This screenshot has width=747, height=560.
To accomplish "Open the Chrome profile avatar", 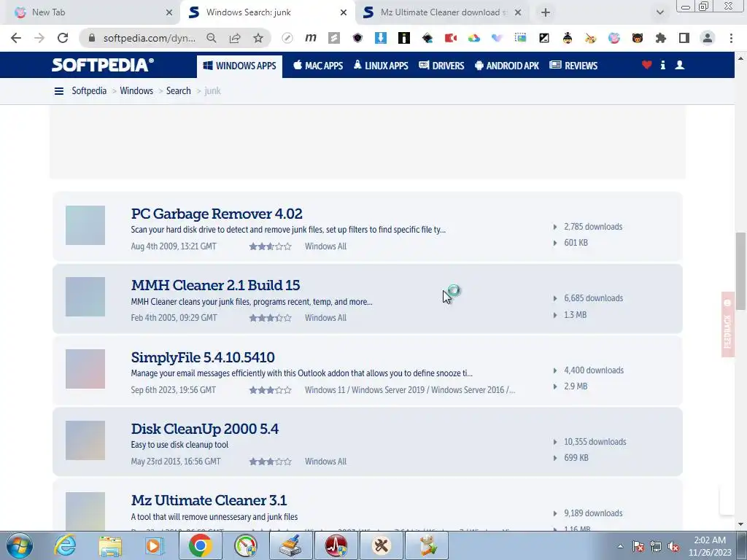I will [708, 38].
